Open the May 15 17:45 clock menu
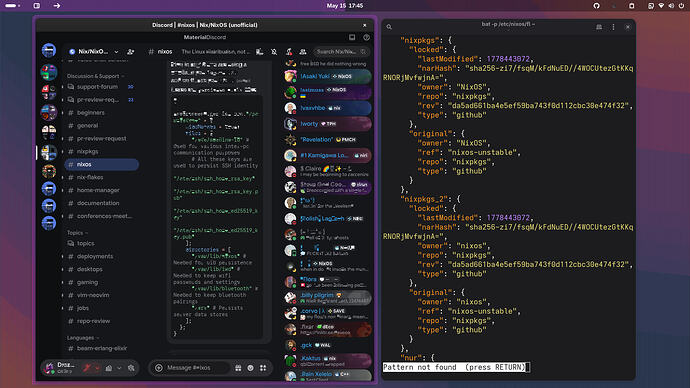This screenshot has width=690, height=388. 345,6
